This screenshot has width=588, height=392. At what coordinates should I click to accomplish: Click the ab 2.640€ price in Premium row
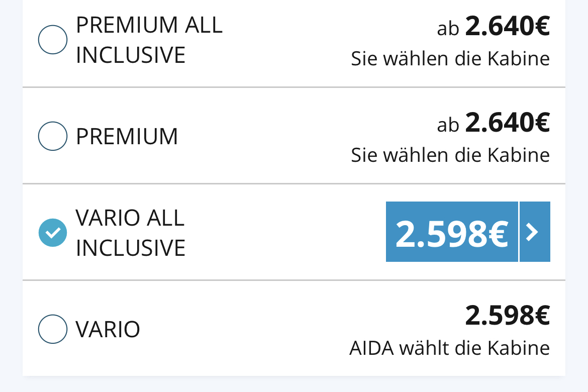493,123
